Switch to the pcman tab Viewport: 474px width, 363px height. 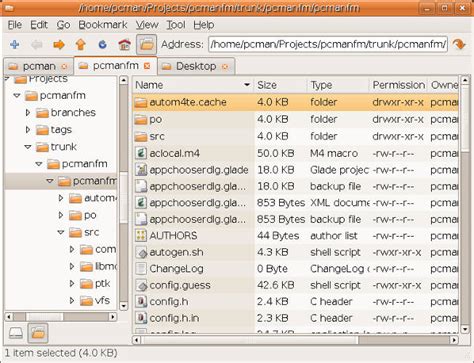[39, 66]
